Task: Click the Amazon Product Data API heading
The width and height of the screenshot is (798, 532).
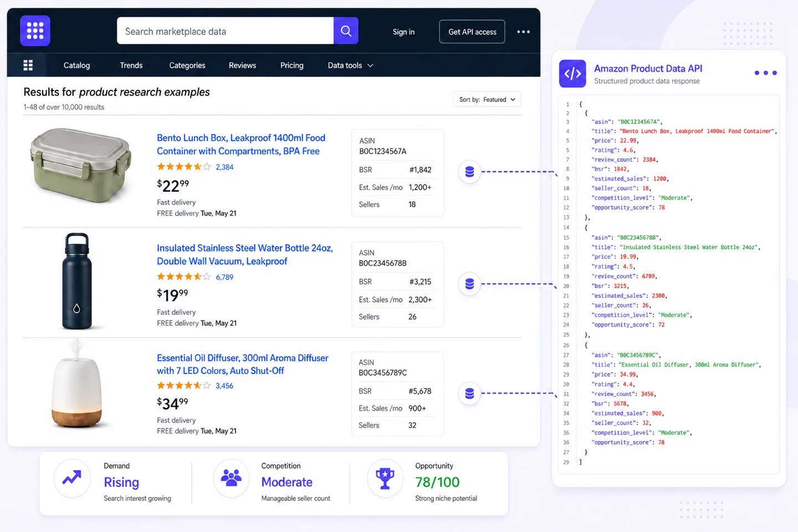Action: click(648, 69)
